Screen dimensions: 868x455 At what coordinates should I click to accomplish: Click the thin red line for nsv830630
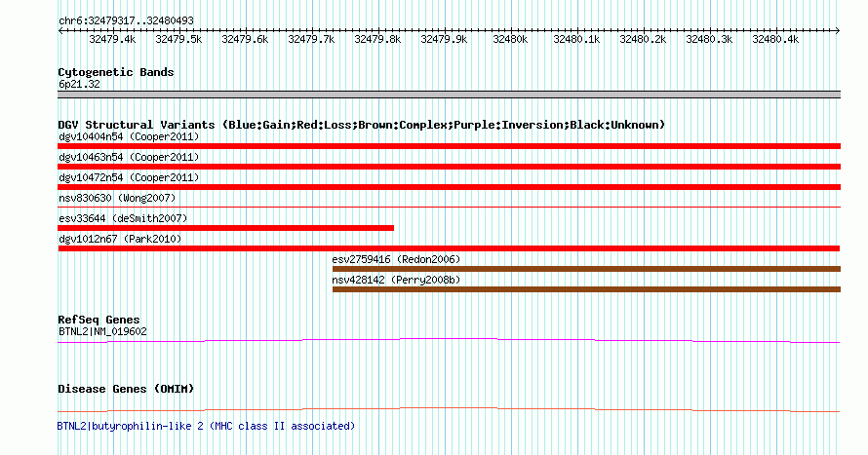(x=449, y=207)
